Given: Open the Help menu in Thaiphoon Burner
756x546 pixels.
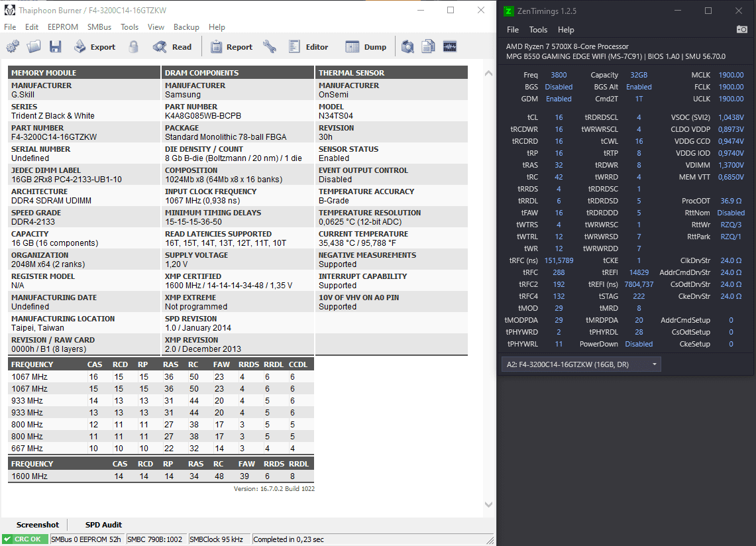Looking at the screenshot, I should tap(217, 27).
